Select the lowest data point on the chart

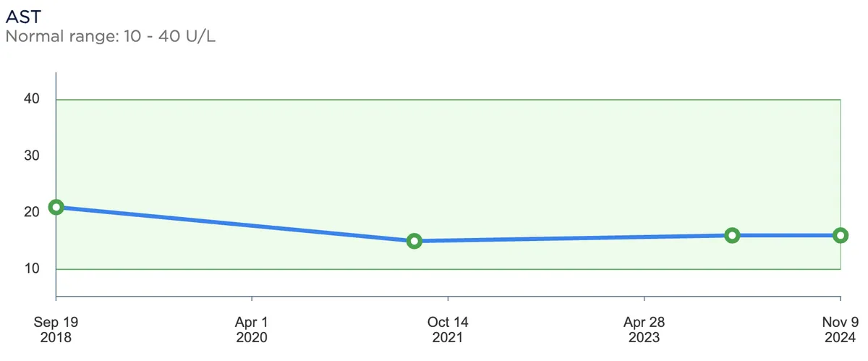click(414, 241)
